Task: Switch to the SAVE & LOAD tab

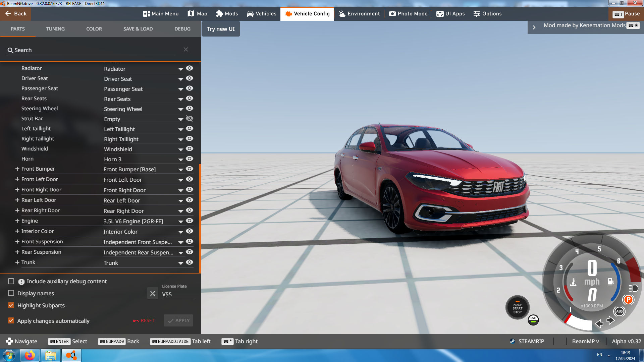Action: pos(138,29)
